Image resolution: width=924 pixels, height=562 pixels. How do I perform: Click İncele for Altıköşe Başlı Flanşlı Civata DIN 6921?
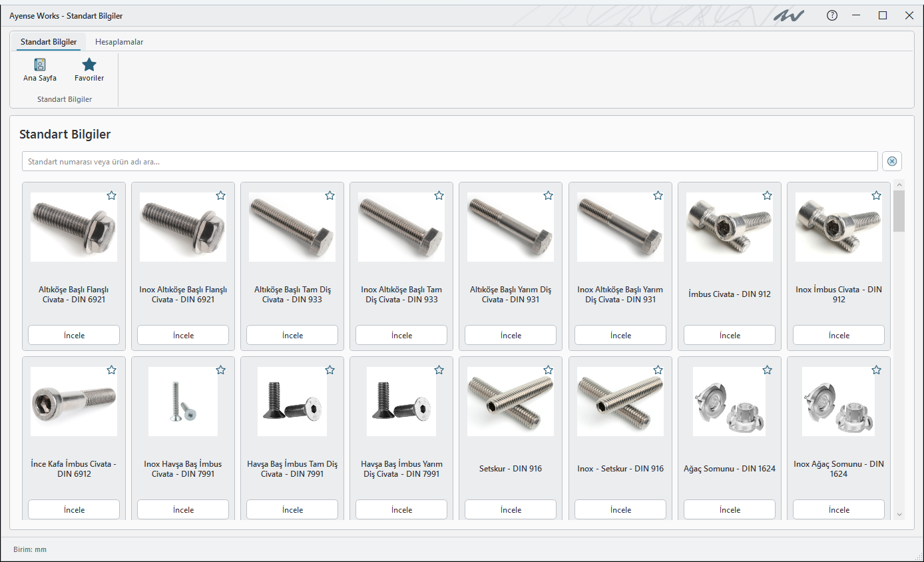tap(74, 335)
